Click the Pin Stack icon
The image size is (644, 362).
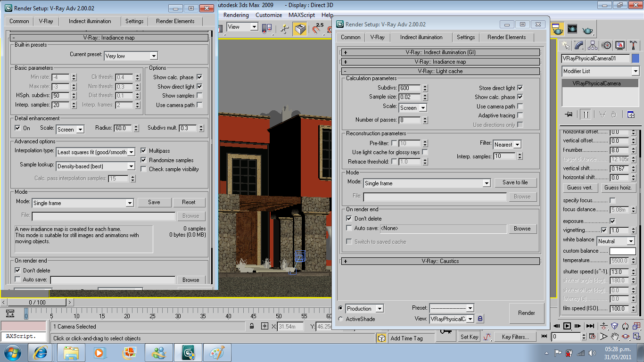[569, 114]
